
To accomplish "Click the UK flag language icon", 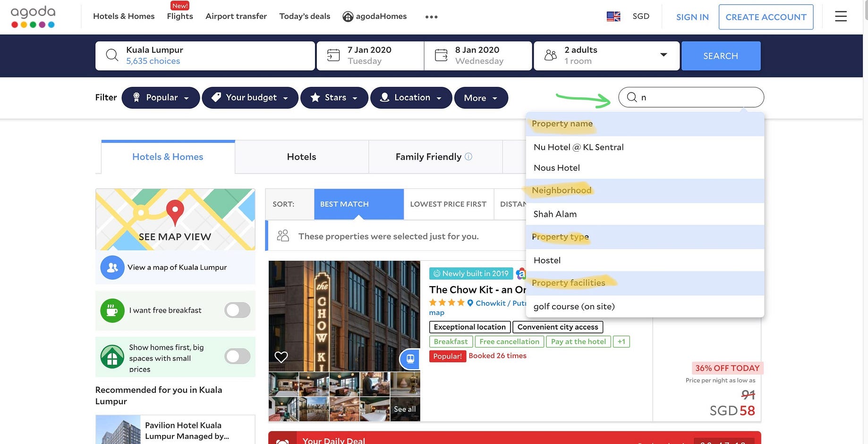I will (613, 16).
